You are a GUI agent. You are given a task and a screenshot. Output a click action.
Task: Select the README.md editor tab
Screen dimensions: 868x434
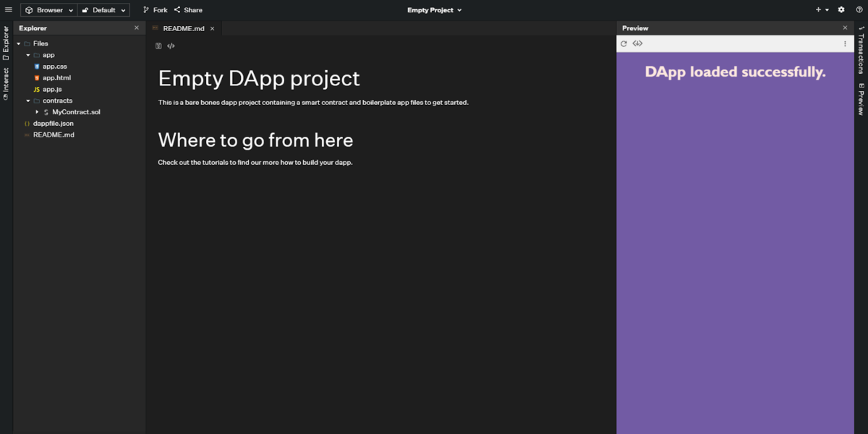[183, 29]
